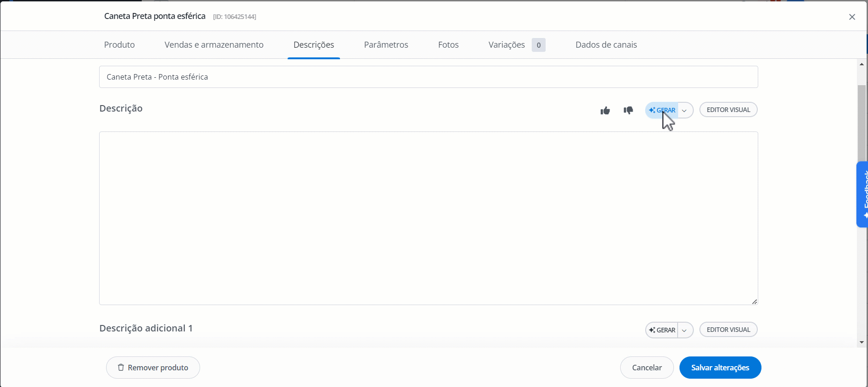
Task: Open EDITOR VISUAL for Descrição adicional 1
Action: point(729,330)
